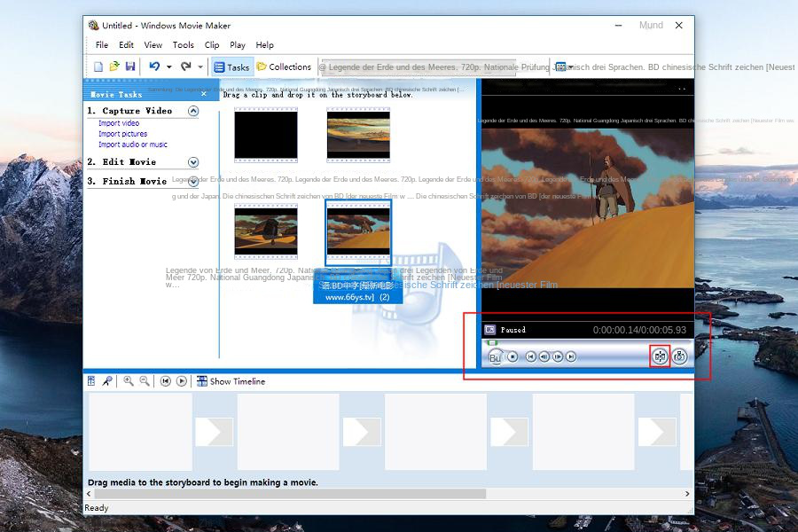Open the Edit menu
Screen dimensions: 798x532
126,45
